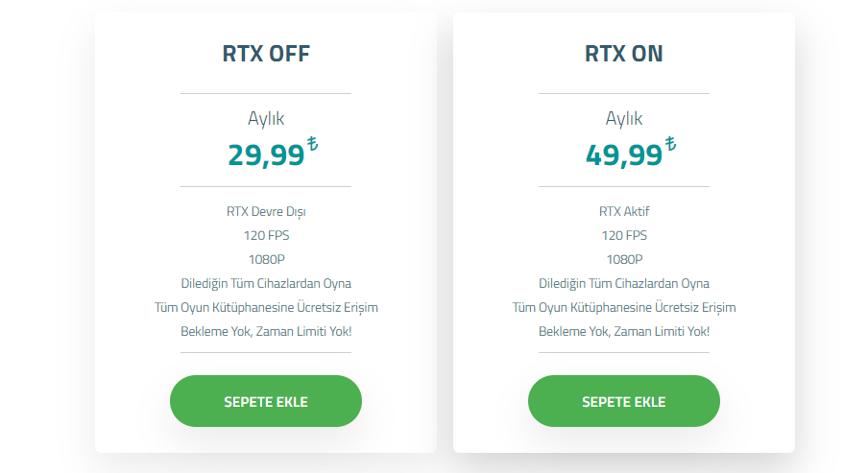Click the Aylık label in RTX ON card

(624, 119)
